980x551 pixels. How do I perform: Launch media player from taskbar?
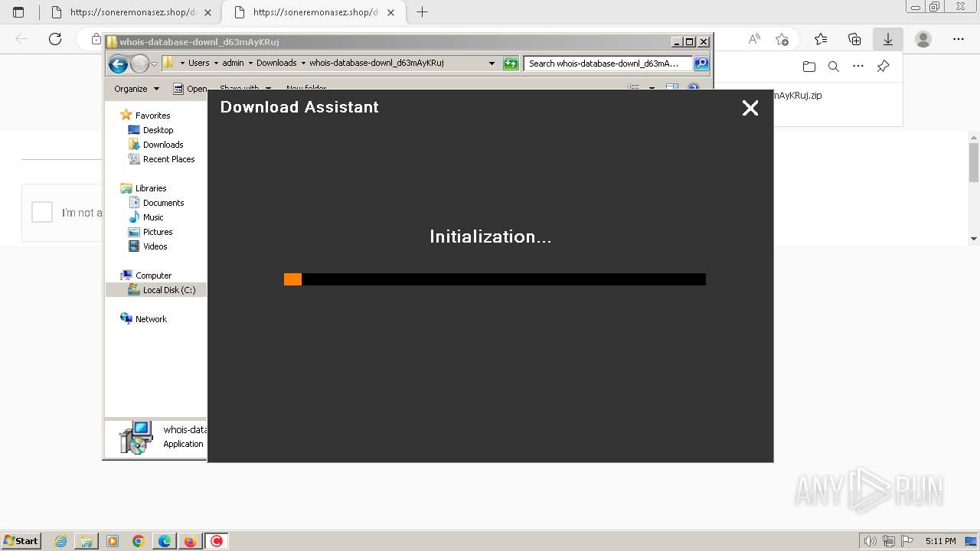click(x=113, y=541)
